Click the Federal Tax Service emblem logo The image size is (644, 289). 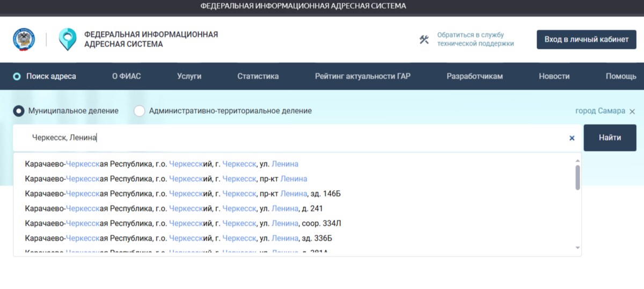coord(24,40)
